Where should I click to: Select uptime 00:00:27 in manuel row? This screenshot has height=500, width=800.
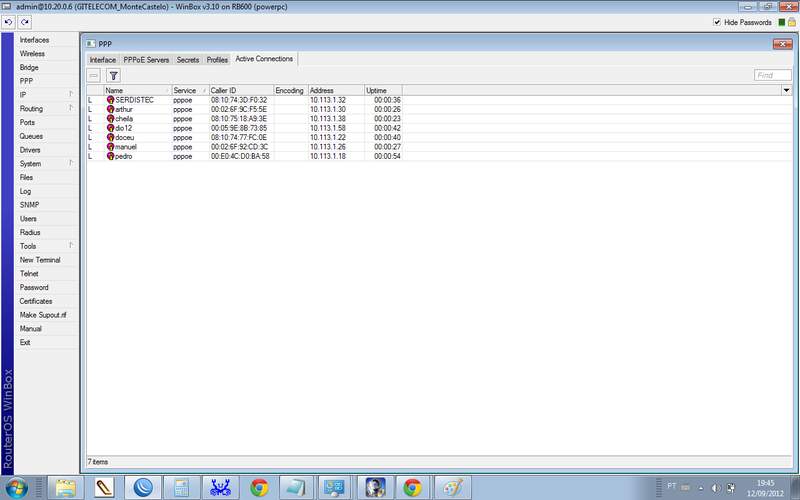point(387,146)
